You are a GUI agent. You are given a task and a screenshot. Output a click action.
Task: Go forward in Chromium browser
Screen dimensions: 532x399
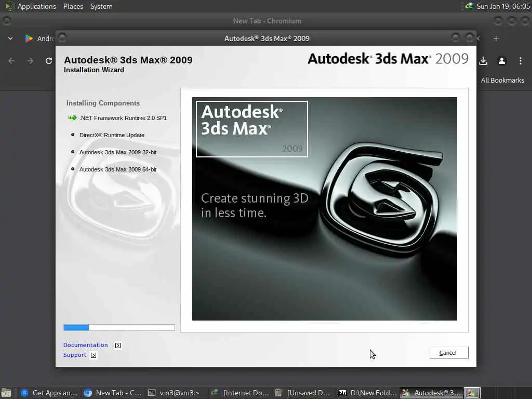coord(30,61)
